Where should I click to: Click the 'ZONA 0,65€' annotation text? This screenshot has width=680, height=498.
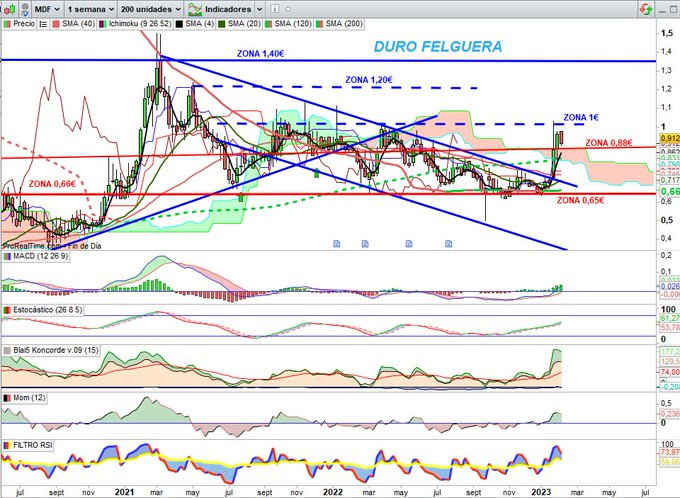point(581,200)
